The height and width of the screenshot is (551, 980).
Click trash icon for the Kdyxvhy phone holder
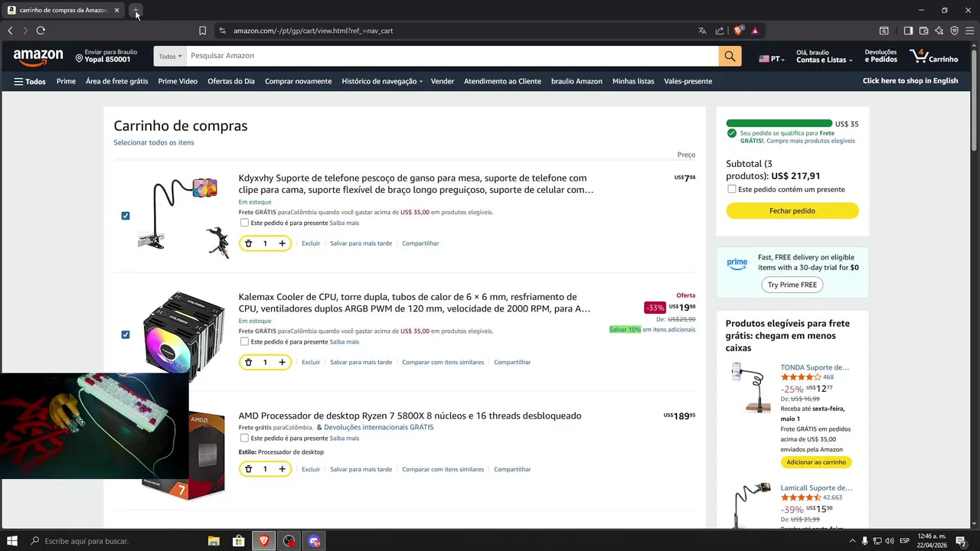pyautogui.click(x=248, y=243)
